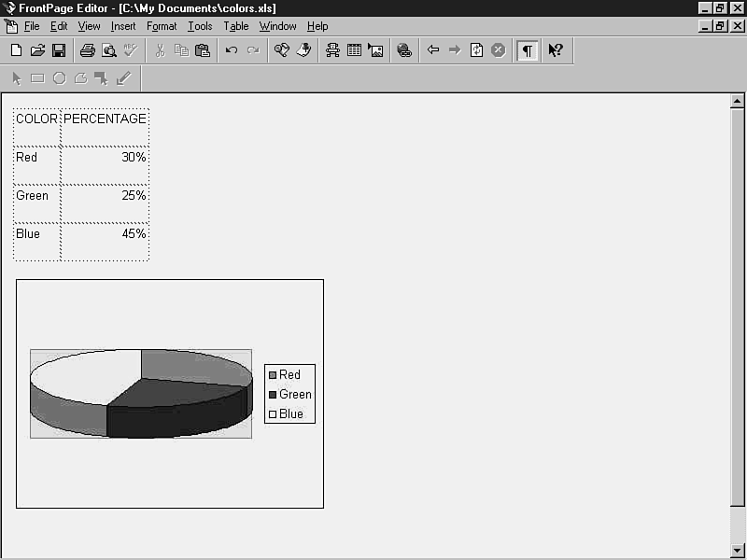Open the Edit menu

pyautogui.click(x=59, y=26)
